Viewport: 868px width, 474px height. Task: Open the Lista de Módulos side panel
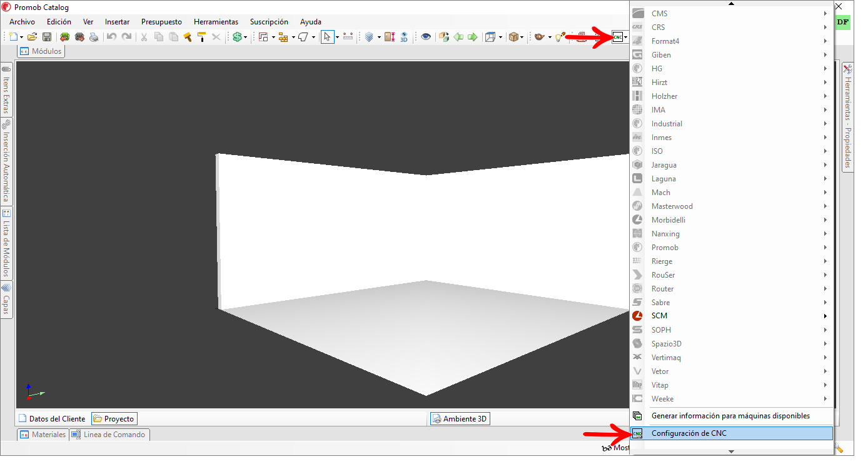6,243
